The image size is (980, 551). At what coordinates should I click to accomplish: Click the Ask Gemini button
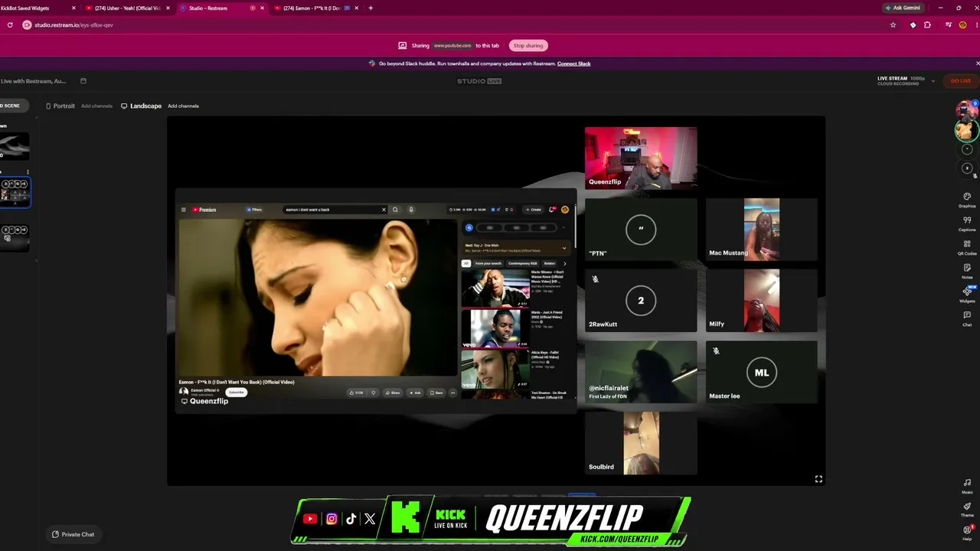click(x=902, y=8)
